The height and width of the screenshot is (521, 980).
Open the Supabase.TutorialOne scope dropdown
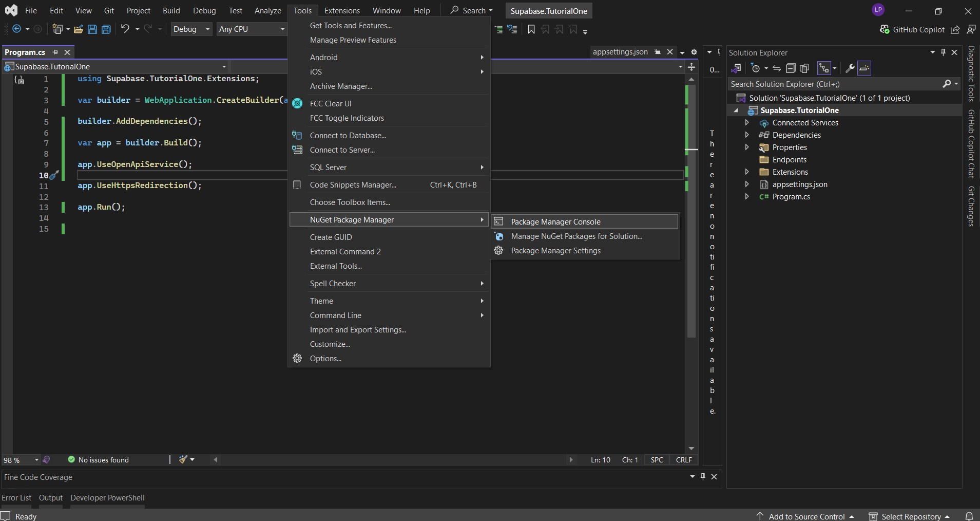point(116,66)
